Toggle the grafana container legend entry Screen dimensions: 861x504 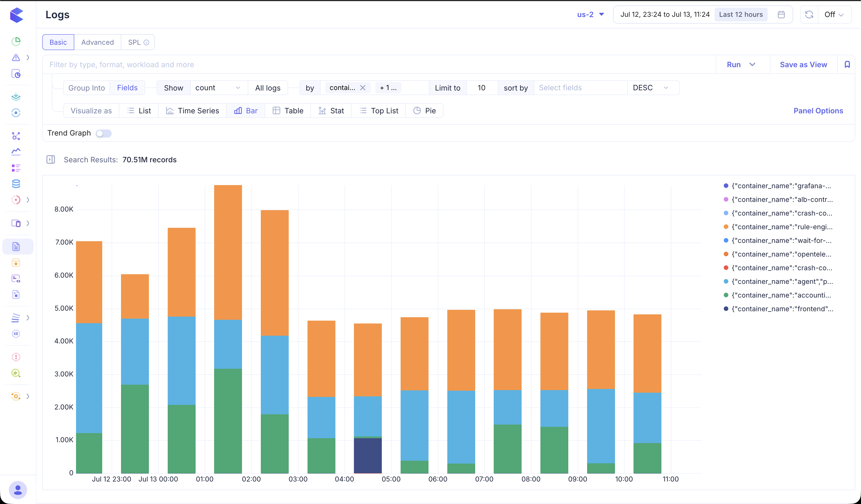pos(778,186)
